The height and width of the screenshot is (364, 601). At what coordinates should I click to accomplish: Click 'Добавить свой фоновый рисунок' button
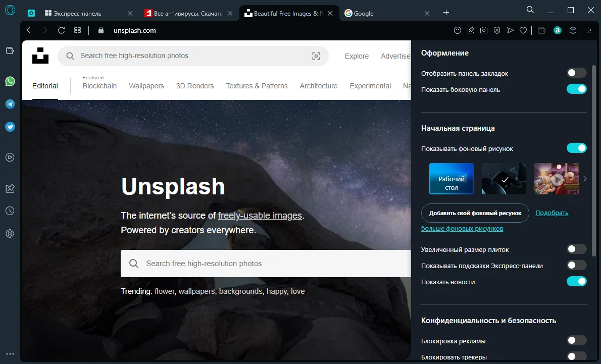click(475, 213)
